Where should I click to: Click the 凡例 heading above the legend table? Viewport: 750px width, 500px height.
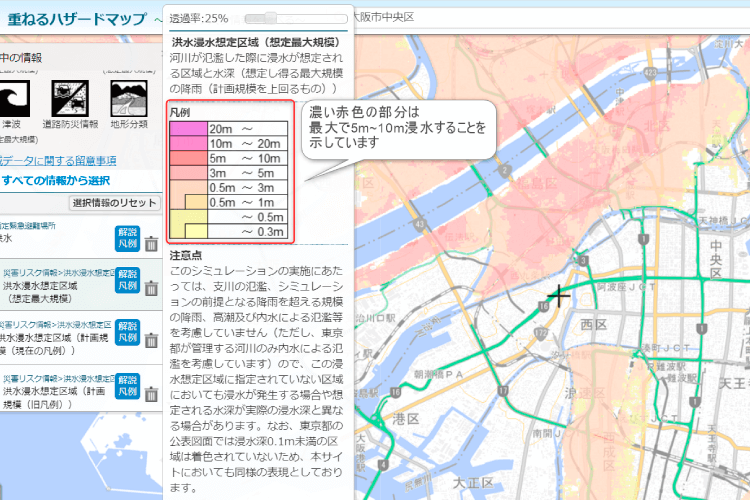180,112
